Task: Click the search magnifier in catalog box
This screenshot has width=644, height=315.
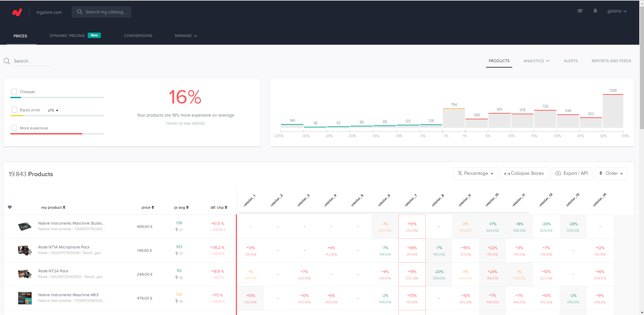Action: click(x=80, y=12)
